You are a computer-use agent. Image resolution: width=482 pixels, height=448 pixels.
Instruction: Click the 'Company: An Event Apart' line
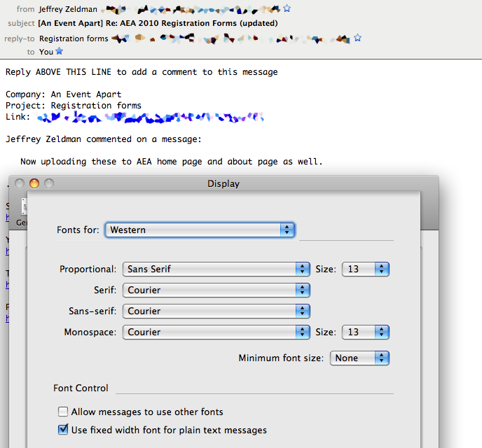click(64, 94)
